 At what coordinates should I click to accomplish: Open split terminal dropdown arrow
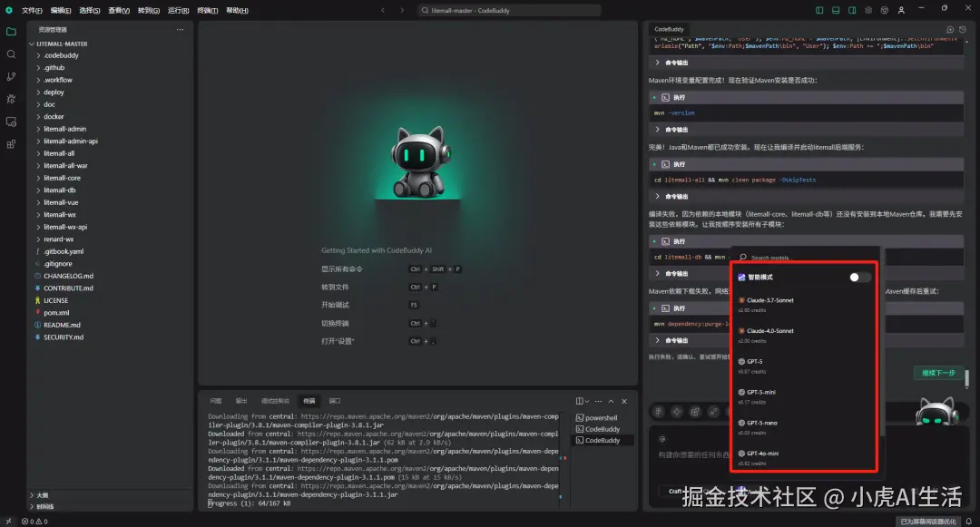point(587,402)
